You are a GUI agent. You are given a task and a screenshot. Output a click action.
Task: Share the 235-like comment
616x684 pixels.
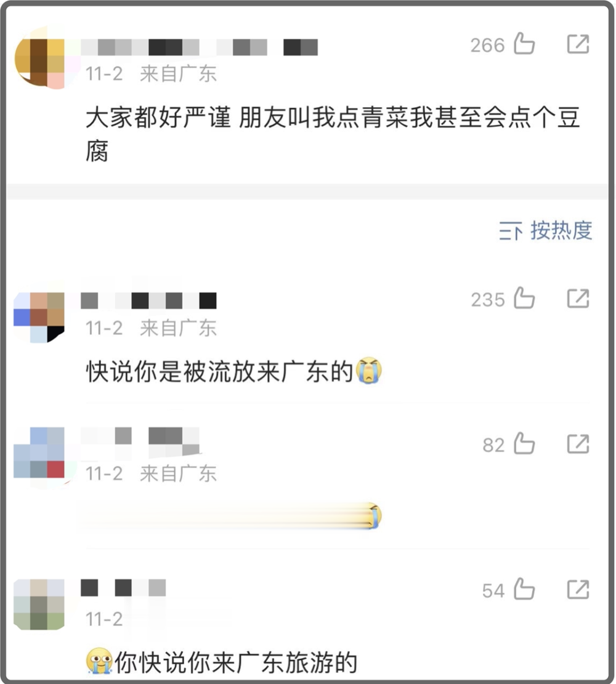coord(578,299)
